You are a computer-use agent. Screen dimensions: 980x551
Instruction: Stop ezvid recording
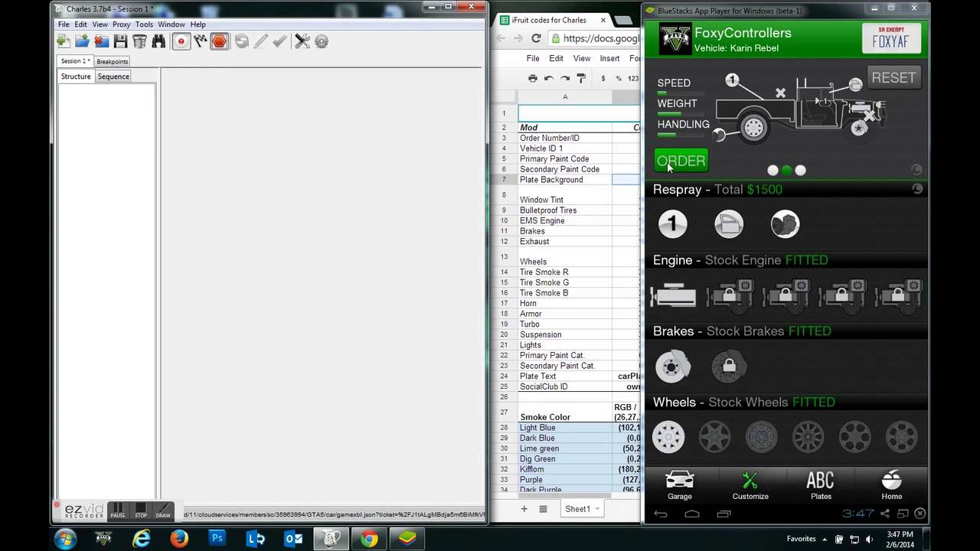tap(140, 510)
